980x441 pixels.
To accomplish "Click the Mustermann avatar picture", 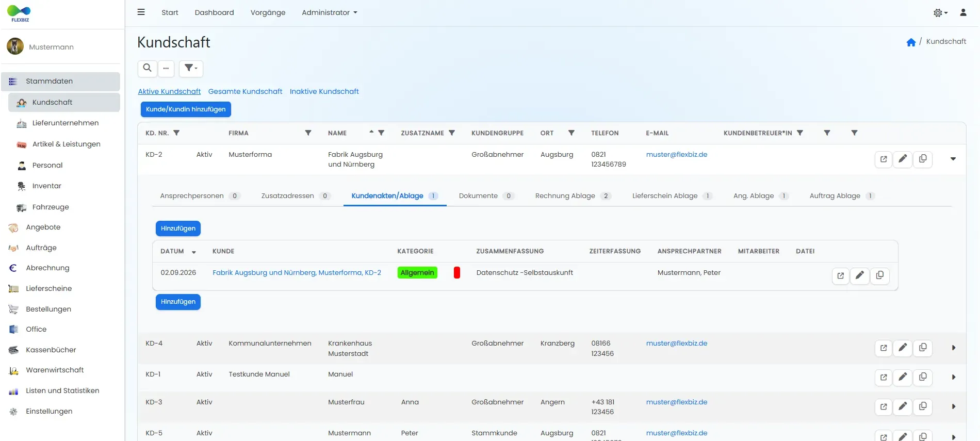I will pos(15,46).
